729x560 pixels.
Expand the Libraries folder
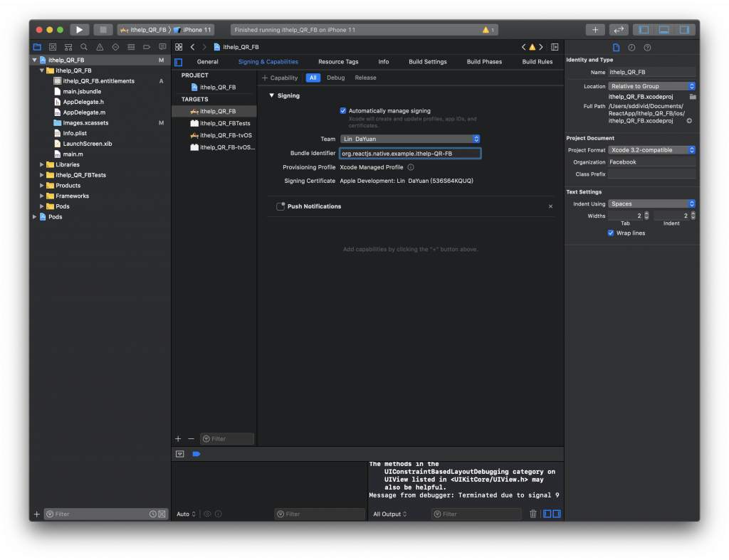click(x=42, y=164)
